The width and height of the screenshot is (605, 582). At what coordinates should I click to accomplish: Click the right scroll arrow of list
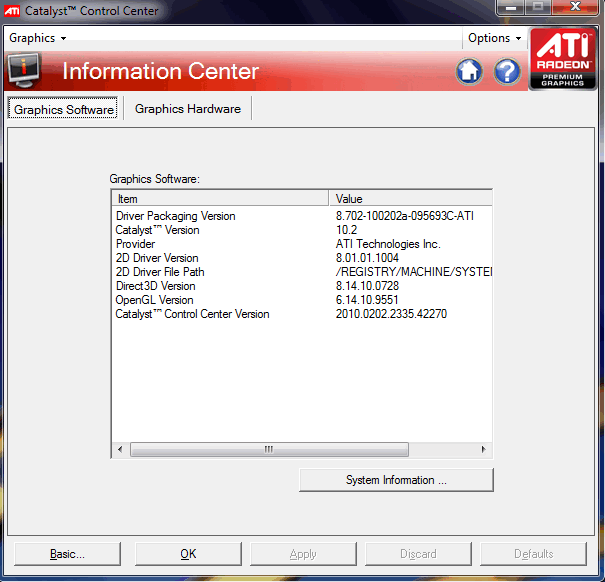[483, 449]
